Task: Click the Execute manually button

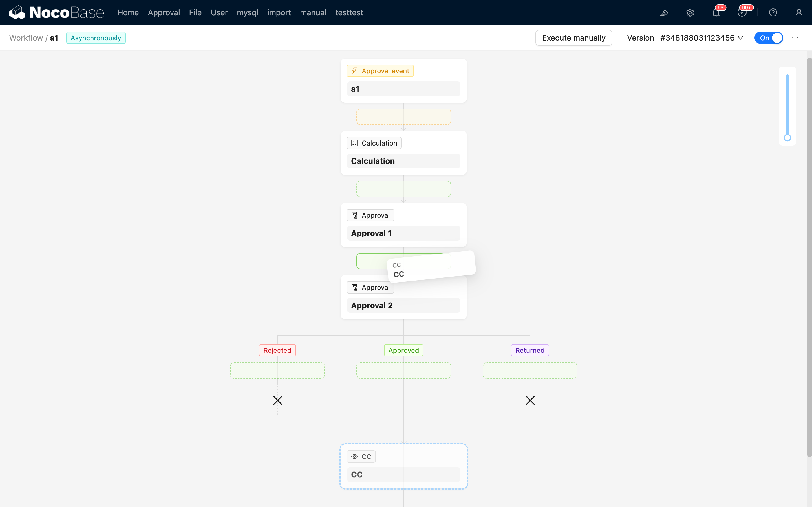Action: [x=573, y=38]
